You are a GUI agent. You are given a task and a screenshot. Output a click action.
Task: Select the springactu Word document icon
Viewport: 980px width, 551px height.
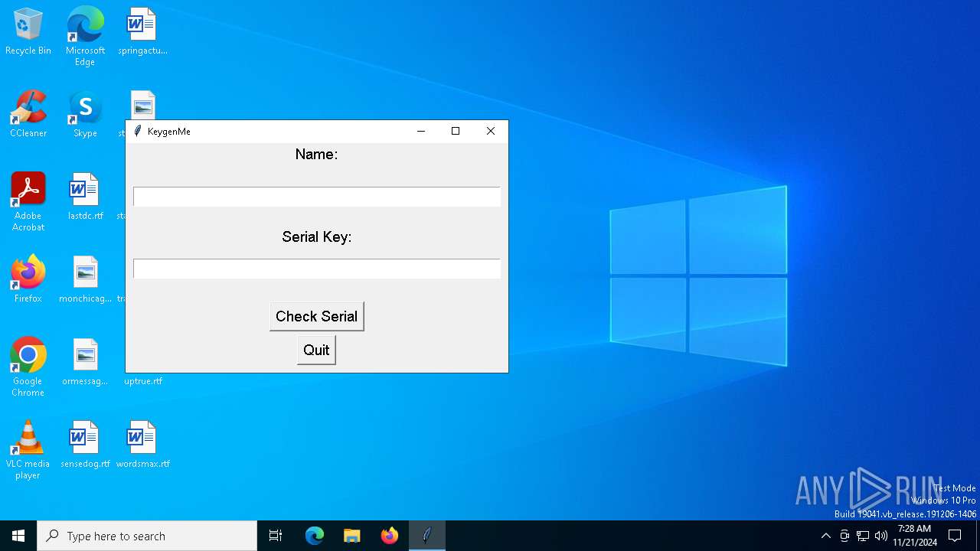click(142, 31)
